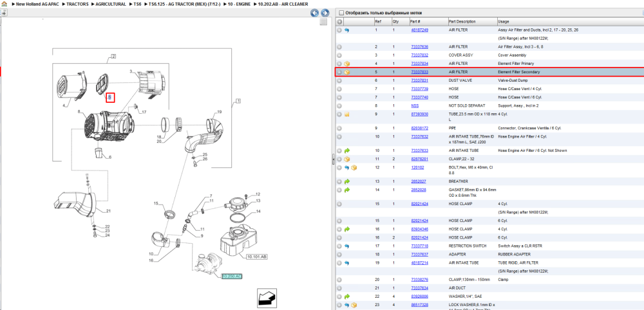Select callout 5 in the diagram
Viewport: 644px width, 310px height.
(x=109, y=98)
